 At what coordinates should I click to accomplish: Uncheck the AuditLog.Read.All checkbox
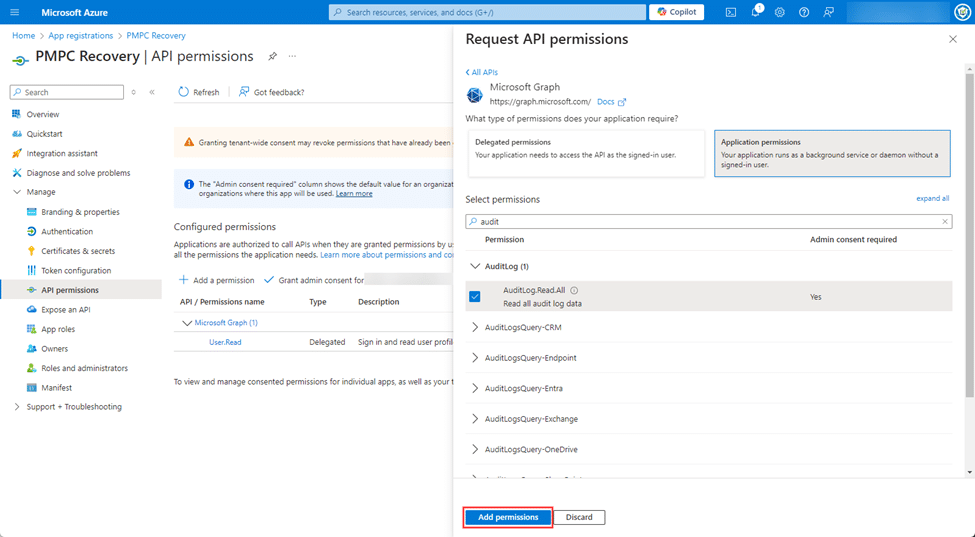point(475,296)
